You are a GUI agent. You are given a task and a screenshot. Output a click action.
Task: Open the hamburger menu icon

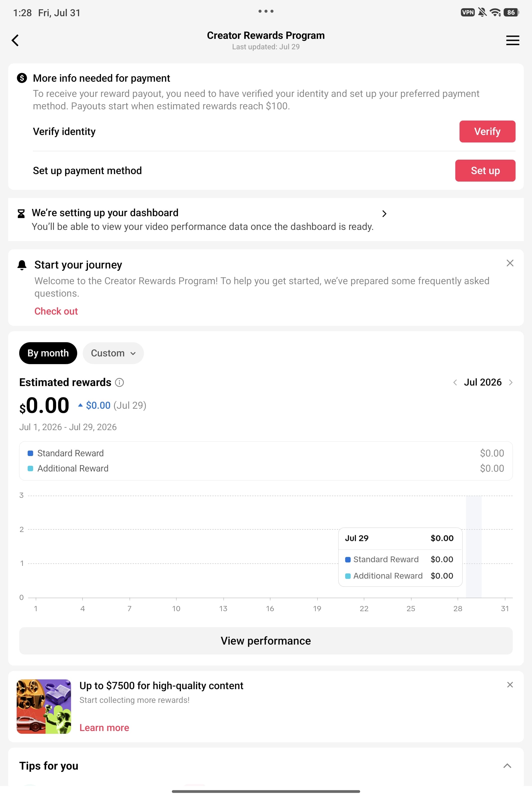(x=512, y=40)
